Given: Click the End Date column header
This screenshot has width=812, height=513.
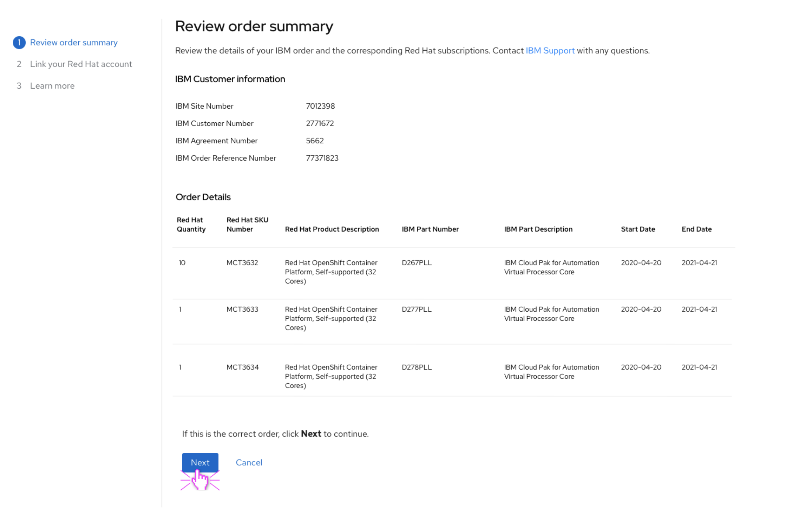Looking at the screenshot, I should click(x=696, y=229).
